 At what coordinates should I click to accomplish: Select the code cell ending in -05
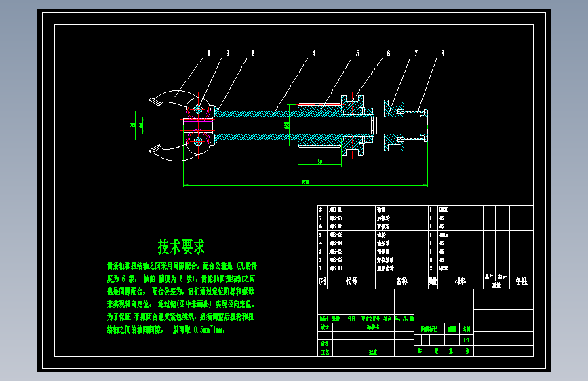coord(336,235)
